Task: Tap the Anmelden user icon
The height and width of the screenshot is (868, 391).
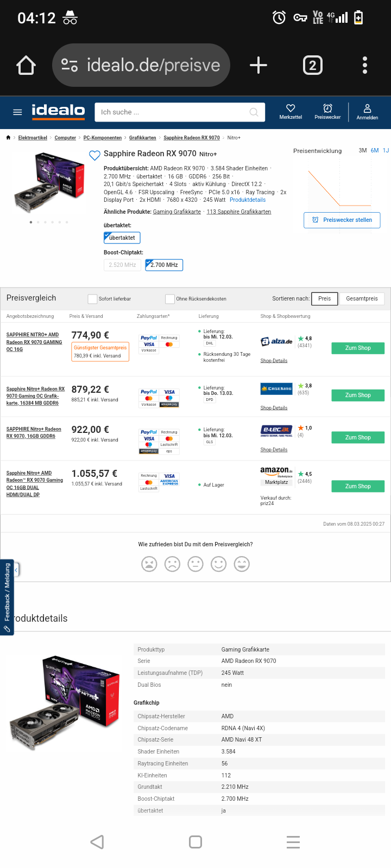Action: tap(367, 111)
